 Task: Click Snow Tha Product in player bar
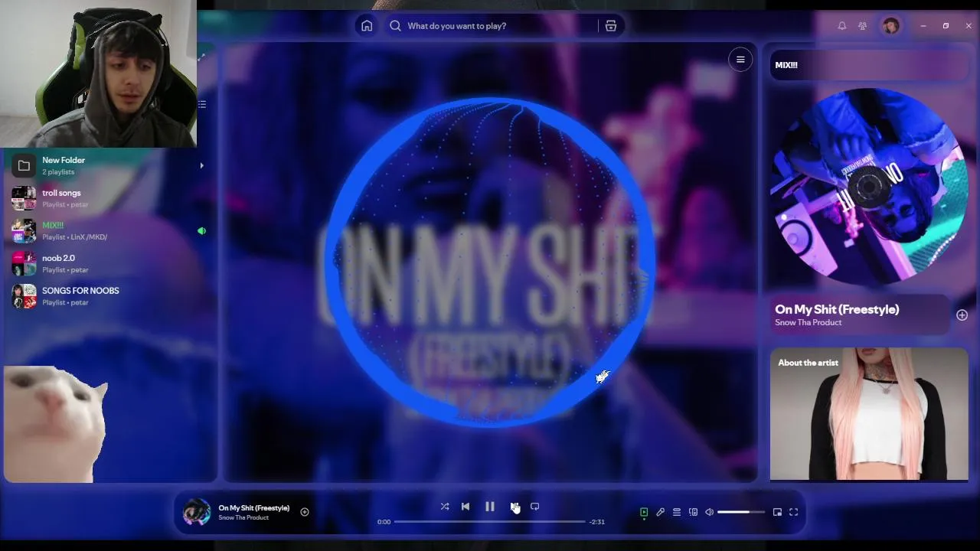[243, 518]
